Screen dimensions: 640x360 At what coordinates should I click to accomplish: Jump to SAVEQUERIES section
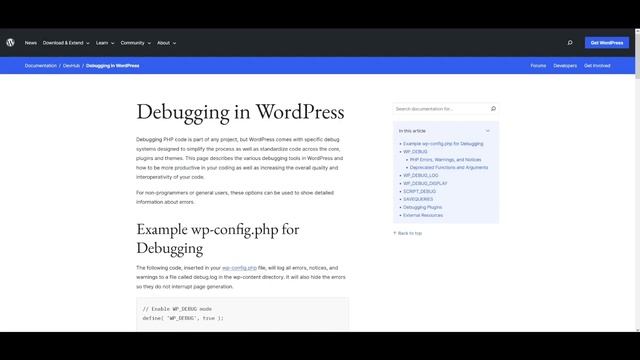(x=418, y=199)
